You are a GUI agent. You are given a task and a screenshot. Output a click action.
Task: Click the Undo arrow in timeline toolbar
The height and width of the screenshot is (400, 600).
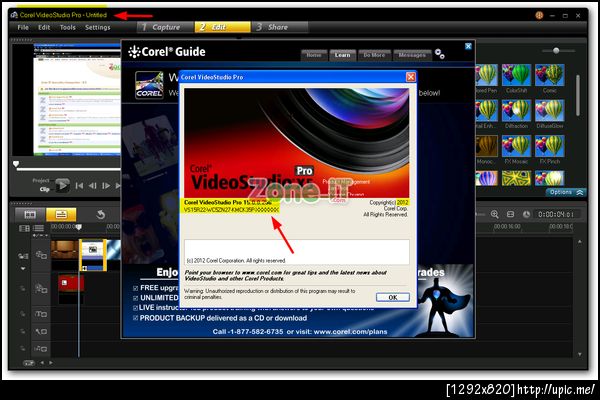101,214
